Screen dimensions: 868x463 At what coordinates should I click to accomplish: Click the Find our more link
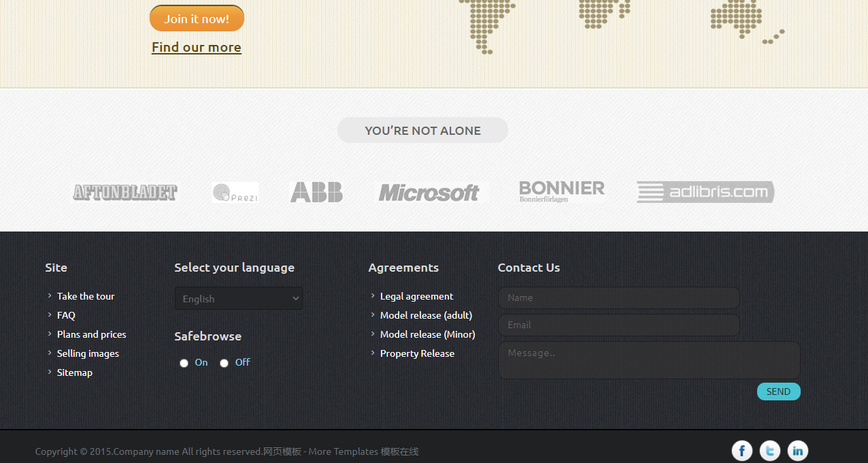pyautogui.click(x=197, y=47)
